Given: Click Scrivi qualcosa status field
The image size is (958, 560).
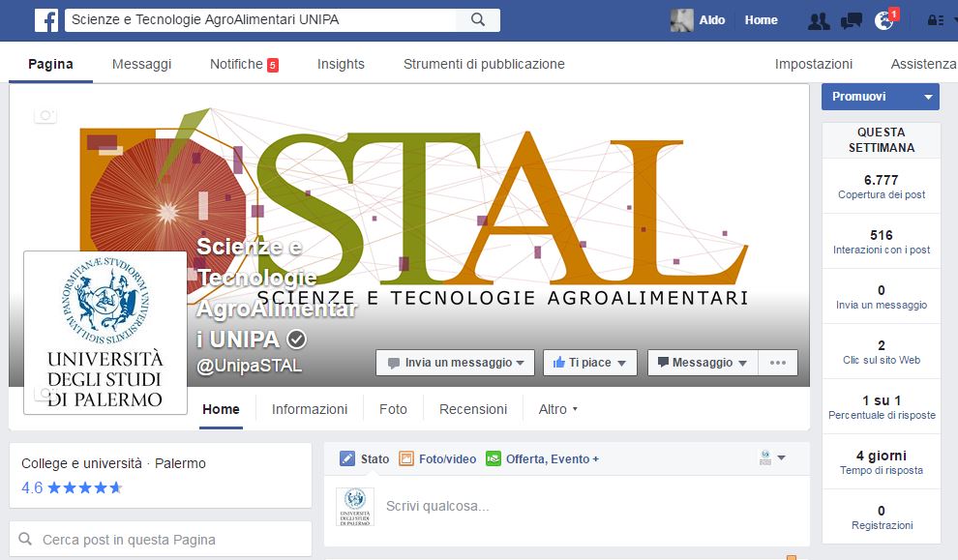Looking at the screenshot, I should 566,506.
